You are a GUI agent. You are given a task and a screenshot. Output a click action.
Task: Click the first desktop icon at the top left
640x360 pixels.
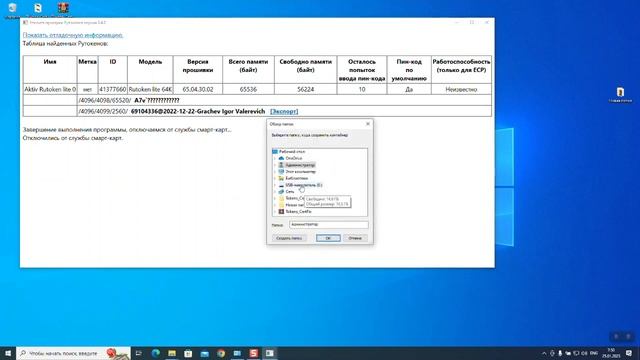(x=12, y=9)
